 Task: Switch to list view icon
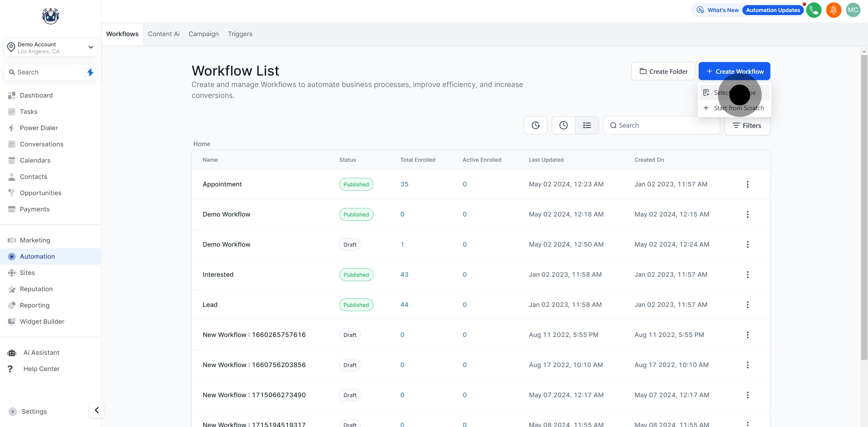click(x=587, y=125)
